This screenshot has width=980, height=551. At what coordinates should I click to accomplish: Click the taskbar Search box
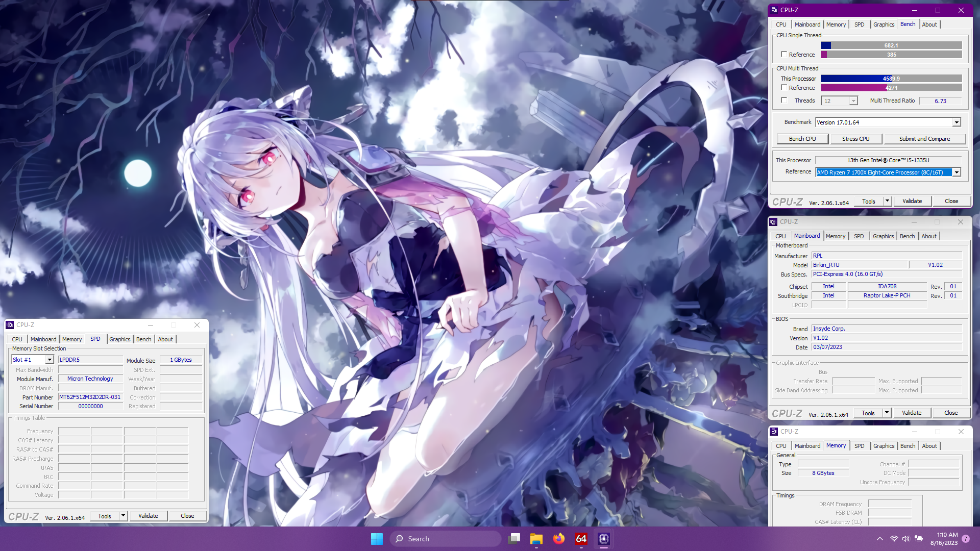coord(445,539)
